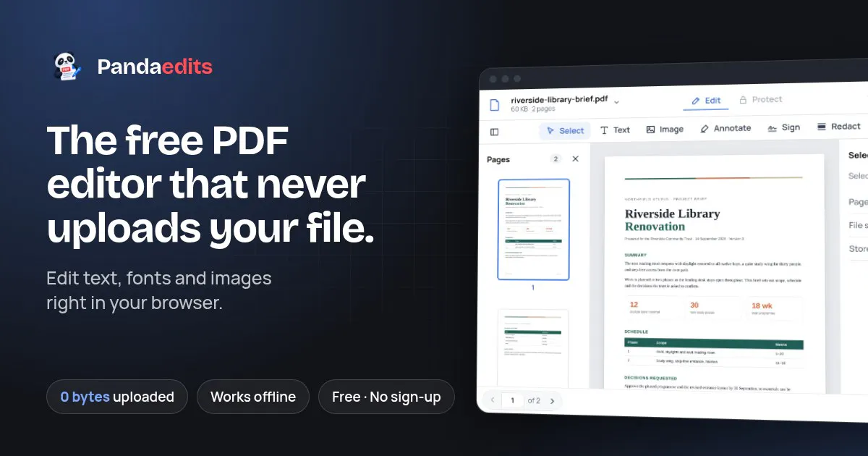Choose the Select tool
This screenshot has width=868, height=456.
[x=565, y=131]
